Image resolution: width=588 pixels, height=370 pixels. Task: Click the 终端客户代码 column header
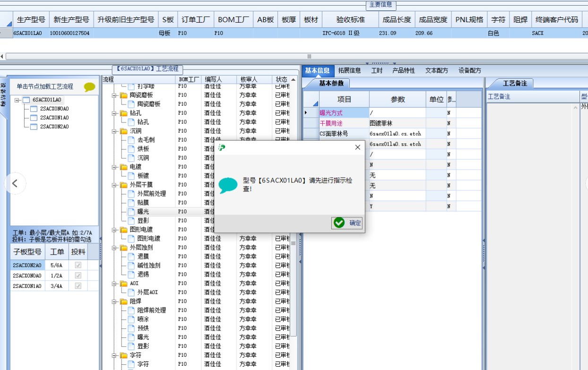pos(557,20)
